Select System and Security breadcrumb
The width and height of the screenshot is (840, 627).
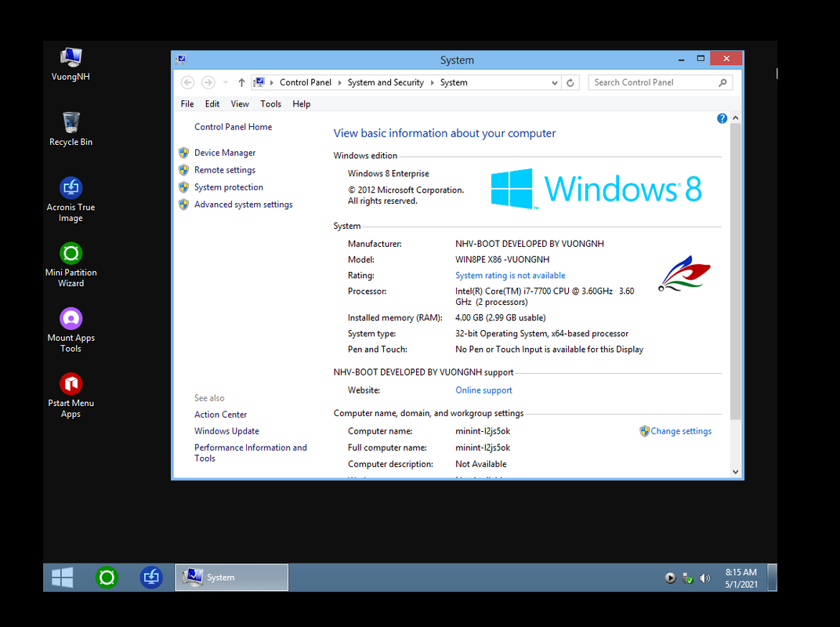coord(386,82)
